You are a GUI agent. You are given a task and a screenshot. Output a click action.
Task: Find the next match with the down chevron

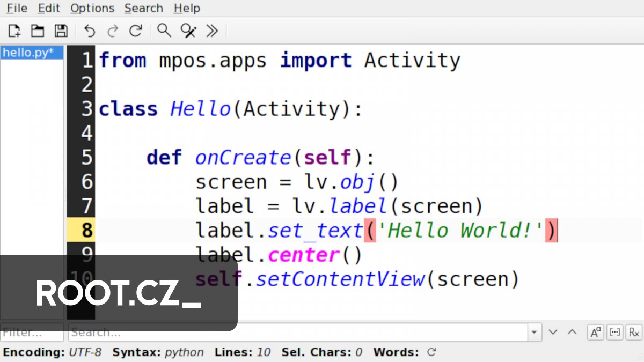pos(553,332)
